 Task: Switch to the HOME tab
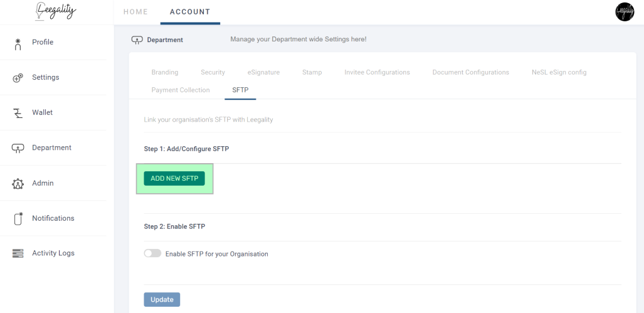(135, 12)
